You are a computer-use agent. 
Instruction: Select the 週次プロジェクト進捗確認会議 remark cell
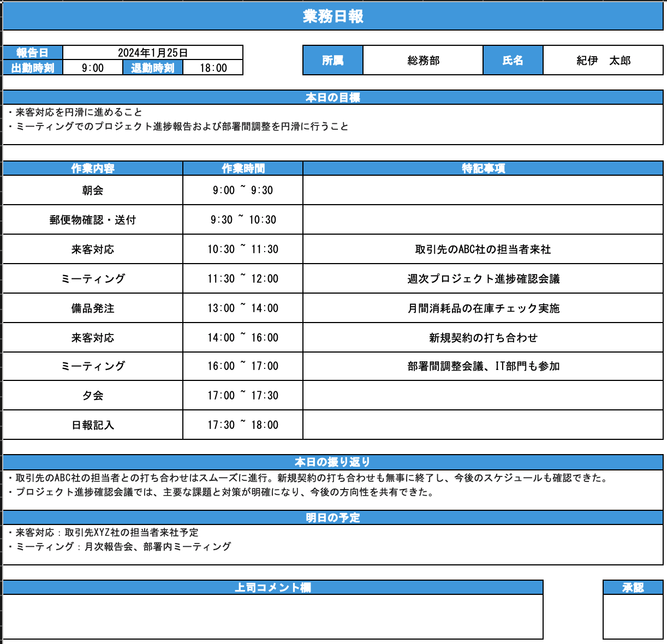(x=483, y=279)
